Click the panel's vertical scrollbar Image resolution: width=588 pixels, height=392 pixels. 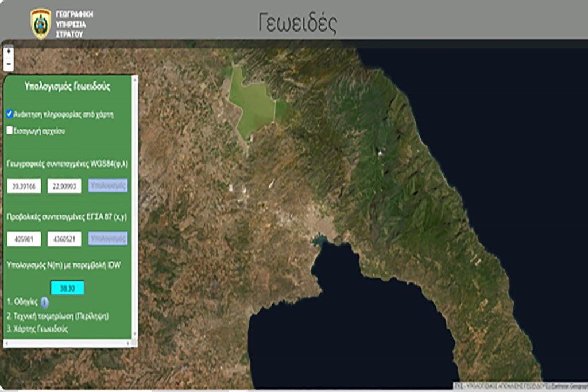(x=135, y=207)
